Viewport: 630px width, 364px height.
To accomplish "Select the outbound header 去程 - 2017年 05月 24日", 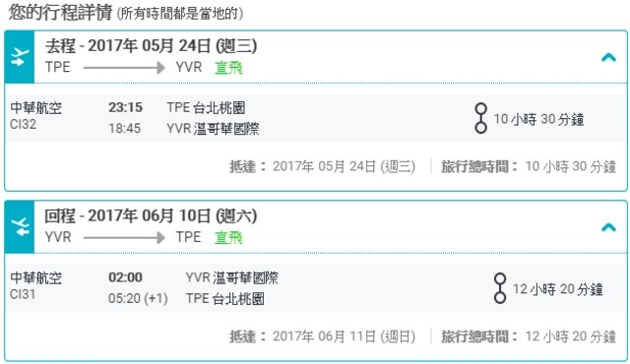I will [x=151, y=46].
